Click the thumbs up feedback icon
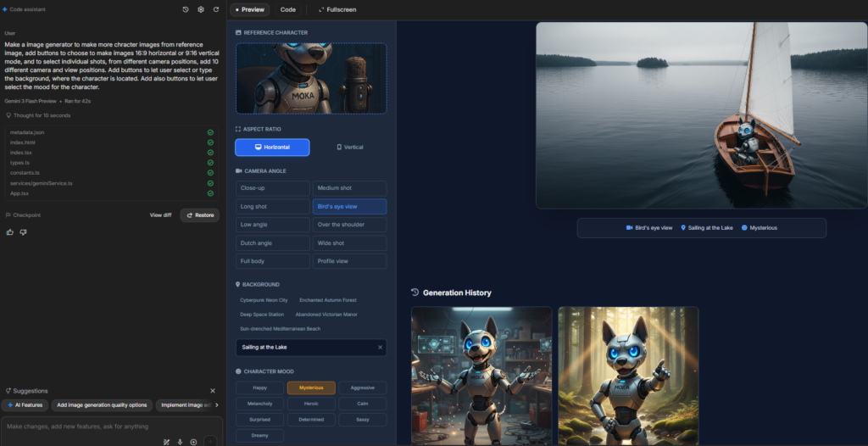This screenshot has height=446, width=868. click(x=10, y=231)
